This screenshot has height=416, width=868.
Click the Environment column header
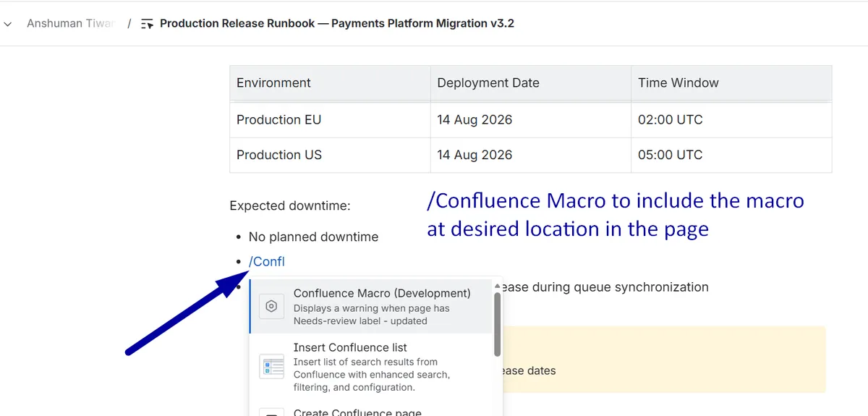330,82
